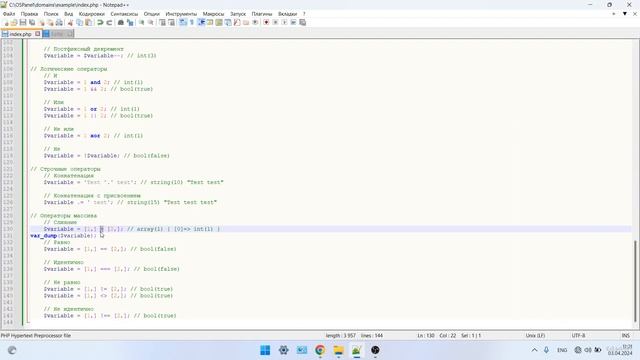640x360 pixels.
Task: Click the ENG language indicator in the tray
Action: coord(562,350)
